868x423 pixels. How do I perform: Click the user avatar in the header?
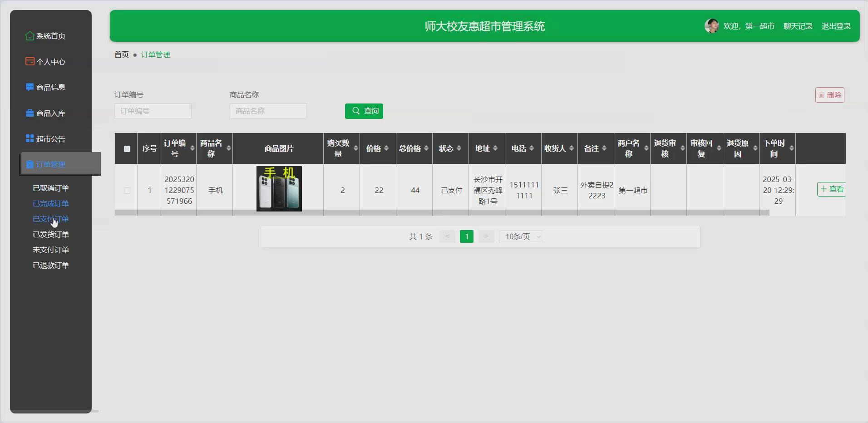pyautogui.click(x=711, y=26)
